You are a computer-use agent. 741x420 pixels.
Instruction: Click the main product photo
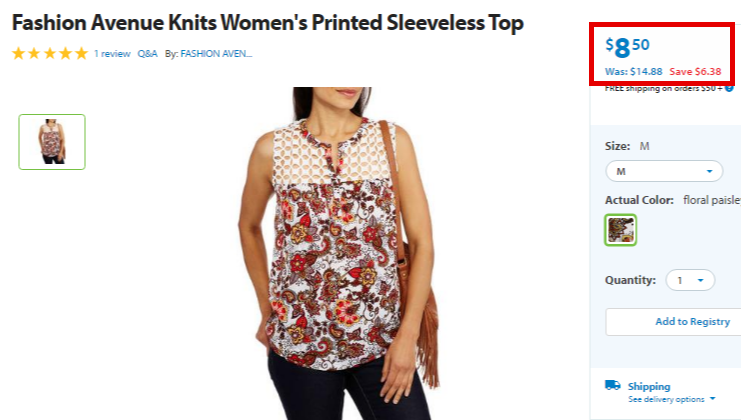tap(338, 253)
